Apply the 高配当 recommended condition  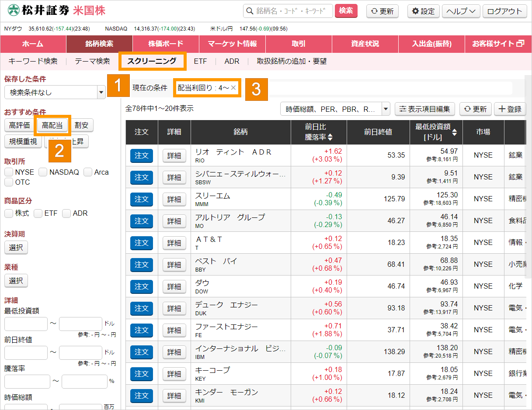52,125
